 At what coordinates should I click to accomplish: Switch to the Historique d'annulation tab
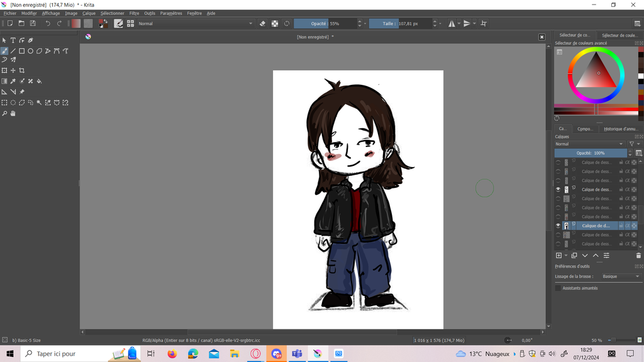[x=620, y=129]
